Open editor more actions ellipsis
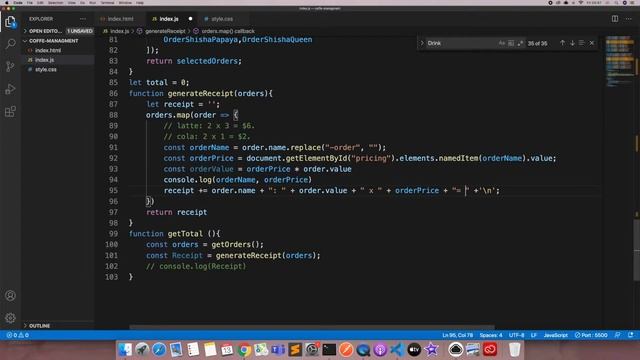Viewport: 640px width, 360px height. coord(629,19)
